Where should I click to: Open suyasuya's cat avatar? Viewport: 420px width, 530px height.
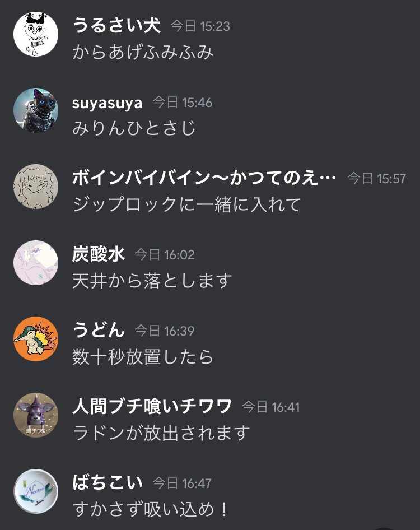point(36,110)
